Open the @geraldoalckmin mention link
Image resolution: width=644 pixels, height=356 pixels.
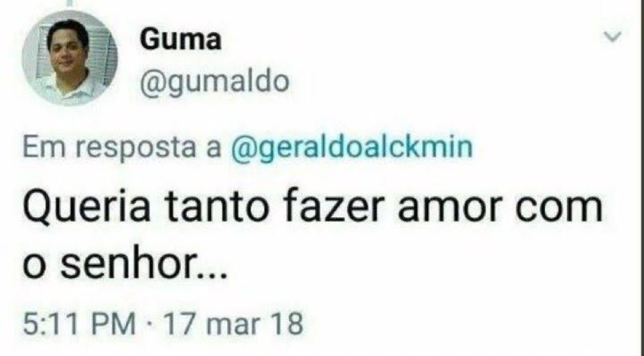pyautogui.click(x=352, y=147)
